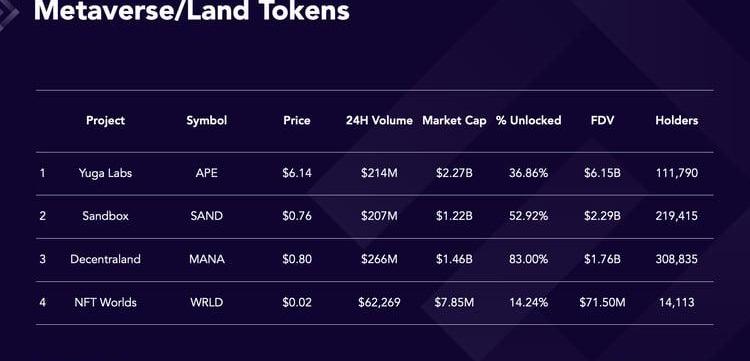Click the FDV column header
This screenshot has height=361, width=750.
tap(602, 120)
